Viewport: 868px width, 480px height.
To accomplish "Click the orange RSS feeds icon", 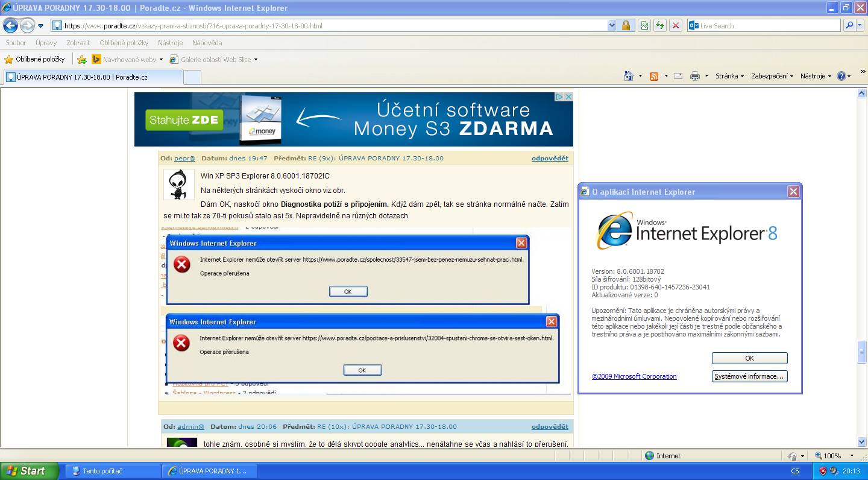I will click(x=654, y=76).
